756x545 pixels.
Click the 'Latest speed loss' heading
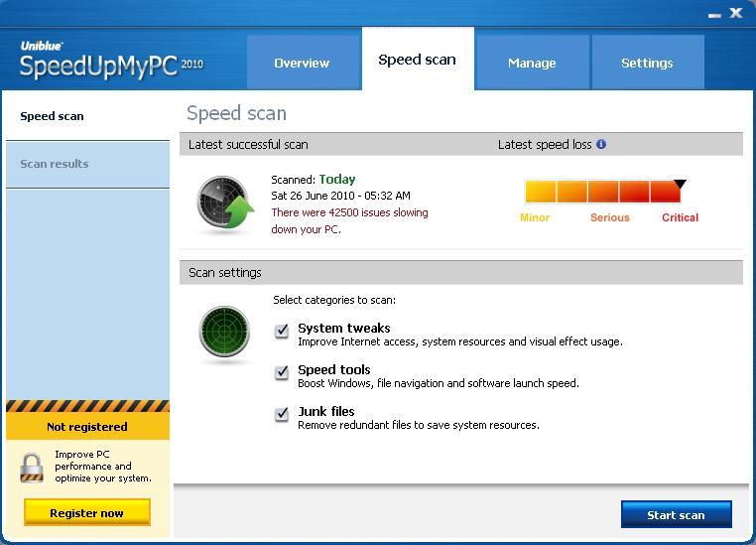click(545, 144)
